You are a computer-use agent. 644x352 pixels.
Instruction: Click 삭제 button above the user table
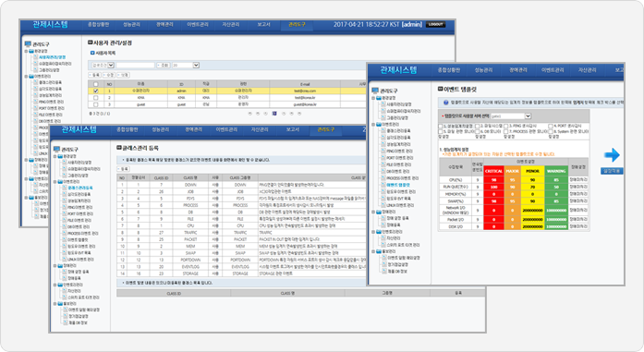(123, 75)
